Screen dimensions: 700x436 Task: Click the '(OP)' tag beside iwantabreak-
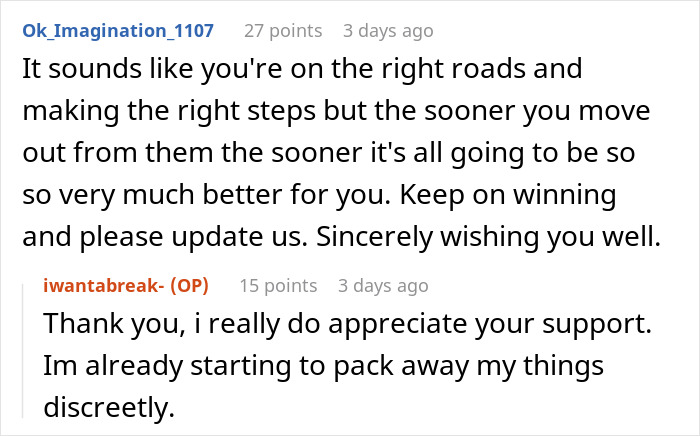tap(189, 286)
